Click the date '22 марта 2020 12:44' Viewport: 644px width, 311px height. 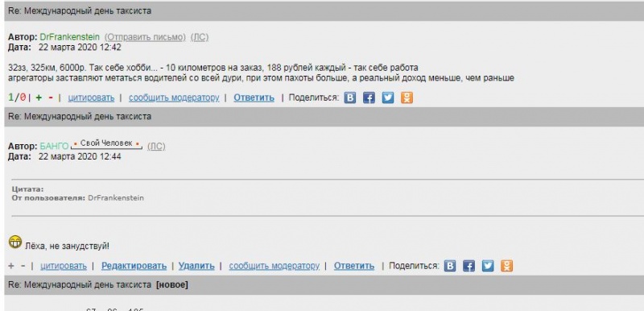[80, 156]
